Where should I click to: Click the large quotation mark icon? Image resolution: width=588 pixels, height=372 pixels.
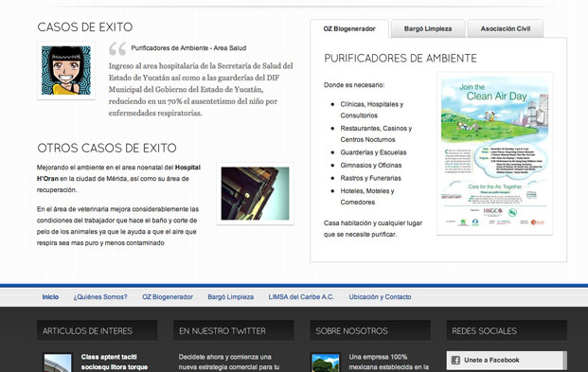pyautogui.click(x=117, y=49)
